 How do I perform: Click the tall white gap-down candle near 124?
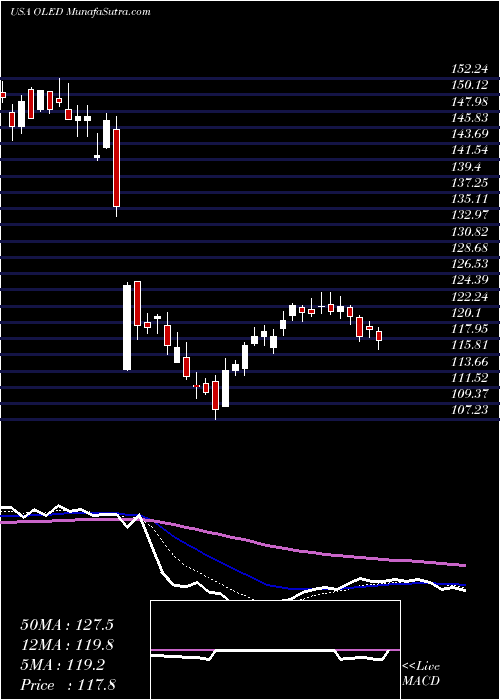[127, 328]
